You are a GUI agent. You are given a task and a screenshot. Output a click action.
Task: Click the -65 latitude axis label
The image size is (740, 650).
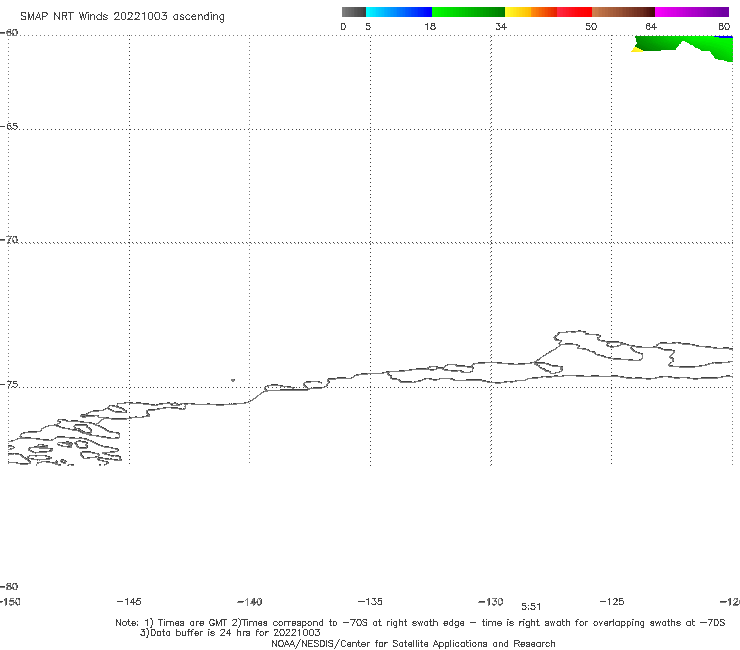coord(9,127)
